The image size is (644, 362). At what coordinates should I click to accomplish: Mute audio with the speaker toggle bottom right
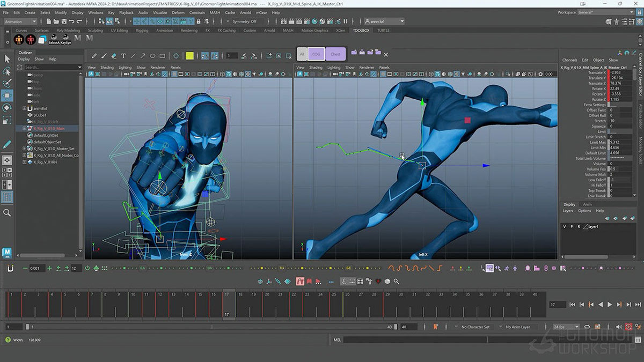pos(618,326)
